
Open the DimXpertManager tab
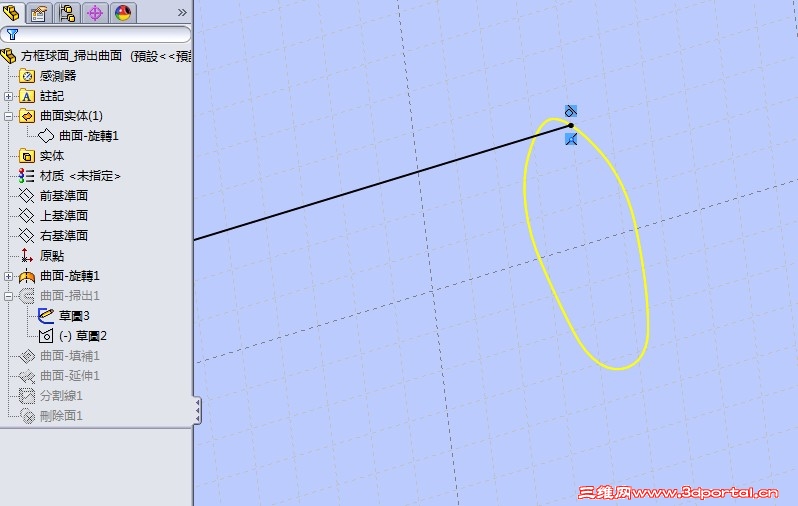[x=95, y=13]
